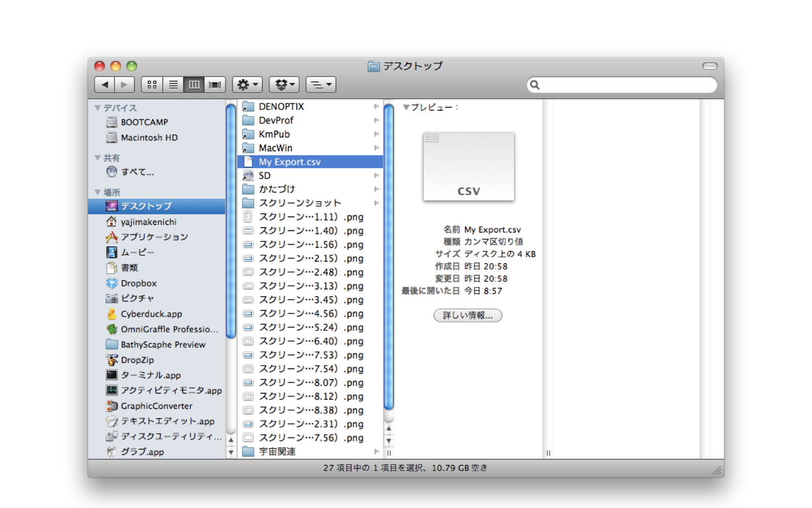Click the back navigation arrow

[x=105, y=85]
